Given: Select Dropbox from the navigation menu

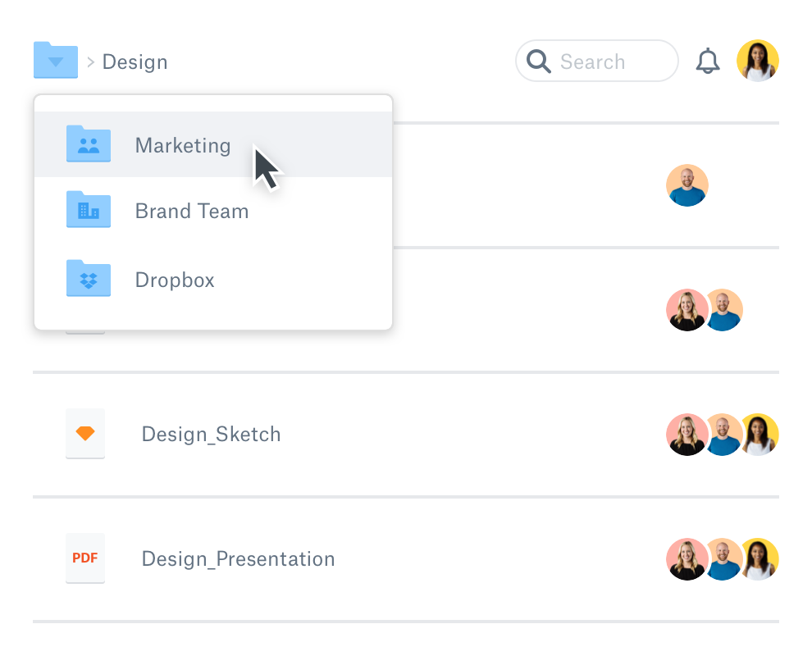Looking at the screenshot, I should point(174,280).
